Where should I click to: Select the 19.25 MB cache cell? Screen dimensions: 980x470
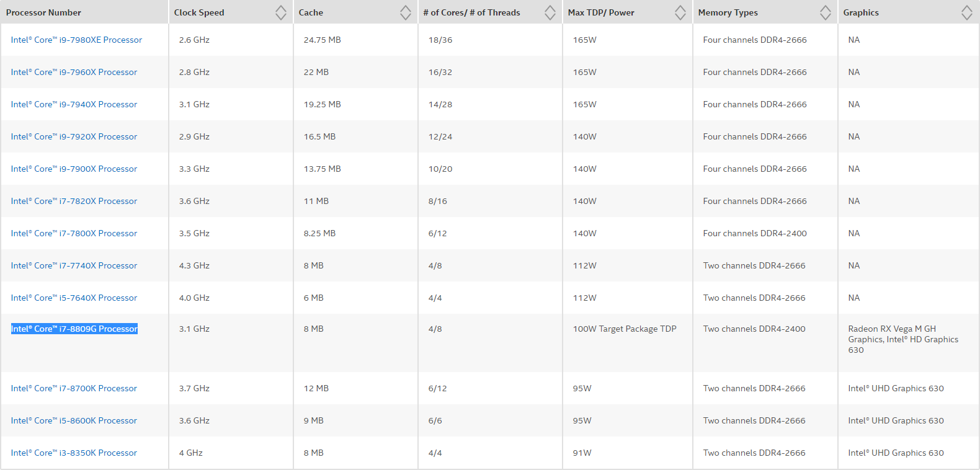356,104
